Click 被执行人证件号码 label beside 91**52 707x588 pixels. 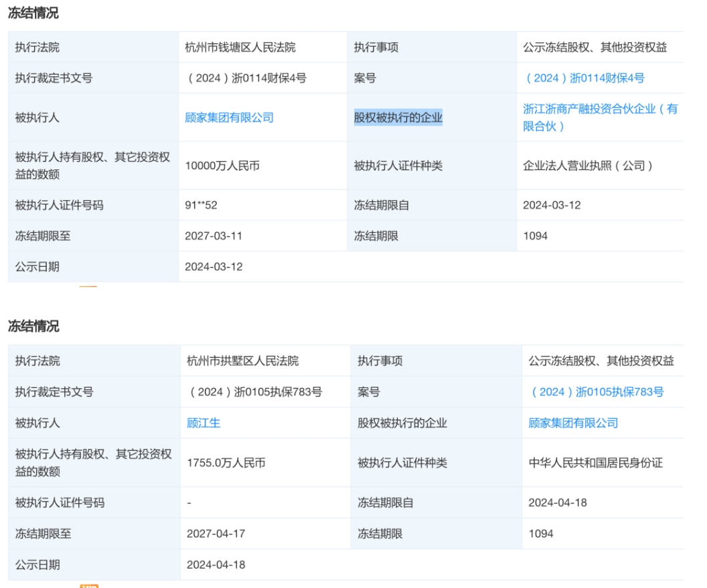pyautogui.click(x=60, y=205)
